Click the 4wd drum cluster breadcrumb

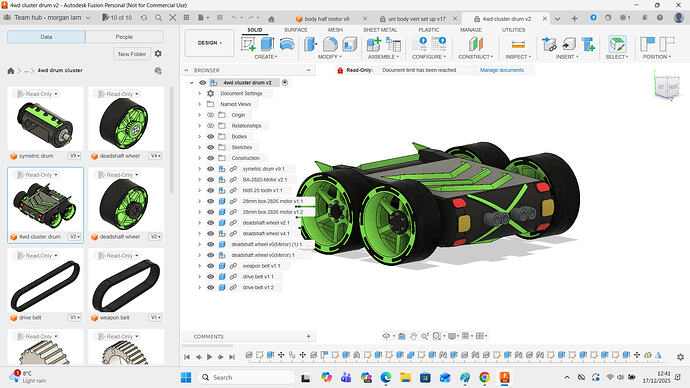pyautogui.click(x=60, y=70)
